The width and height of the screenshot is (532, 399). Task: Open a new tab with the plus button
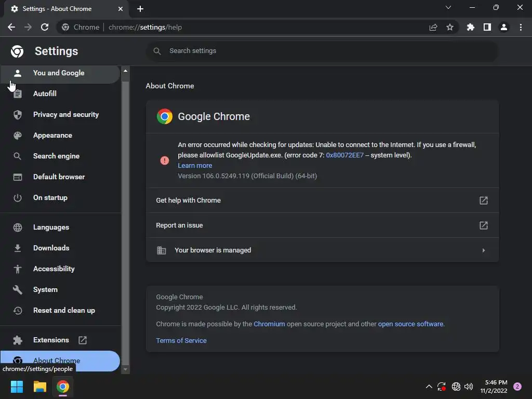pos(140,9)
